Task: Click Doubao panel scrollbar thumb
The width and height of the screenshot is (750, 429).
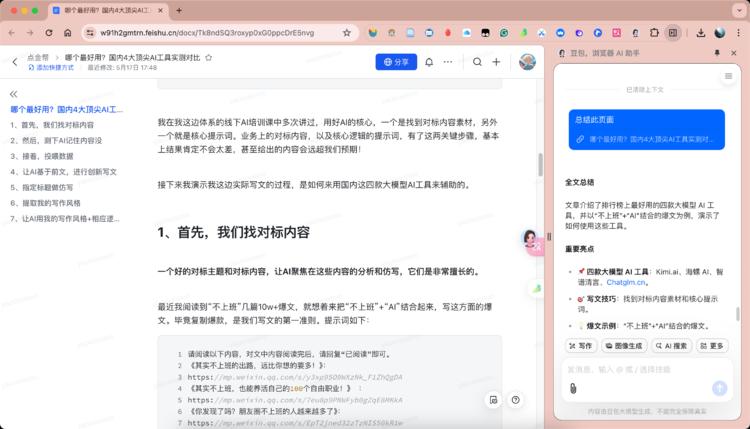Action: click(738, 314)
